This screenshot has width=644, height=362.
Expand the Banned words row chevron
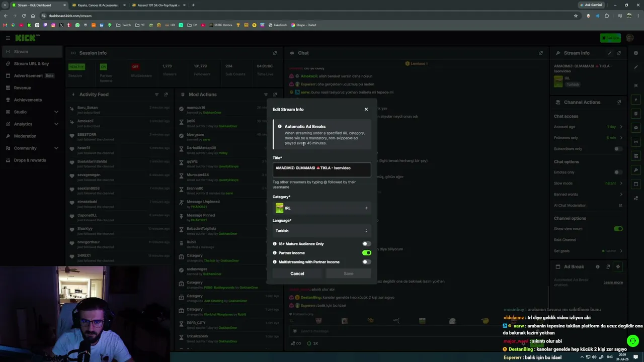621,195
